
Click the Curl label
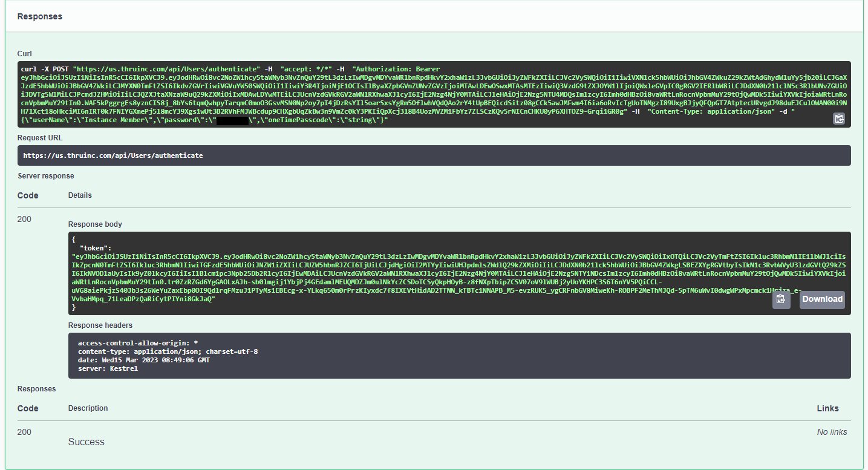coord(25,54)
